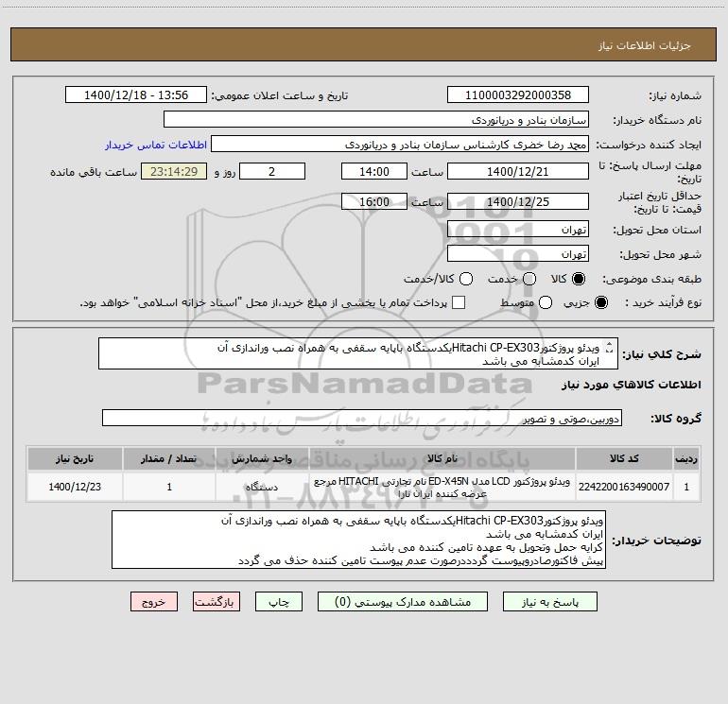This screenshot has width=728, height=704.
Task: Click the delivery province تهران field
Action: point(518,230)
